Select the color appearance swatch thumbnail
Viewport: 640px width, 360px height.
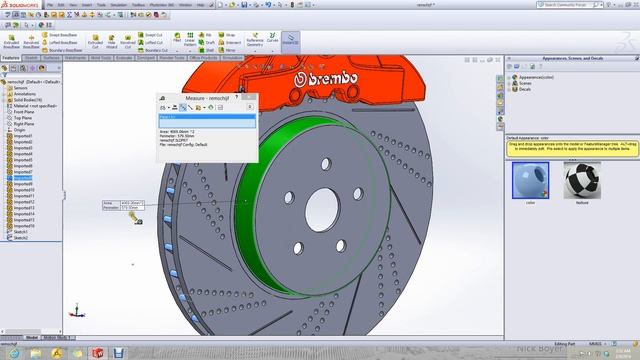[530, 180]
